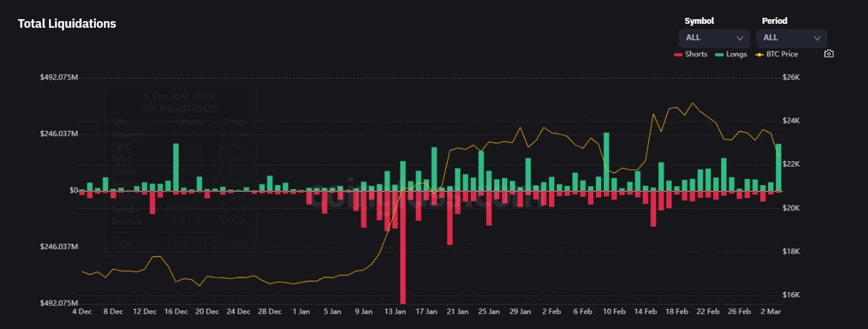Viewport: 868px width, 329px height.
Task: Toggle the Longs legend series
Action: tap(731, 54)
